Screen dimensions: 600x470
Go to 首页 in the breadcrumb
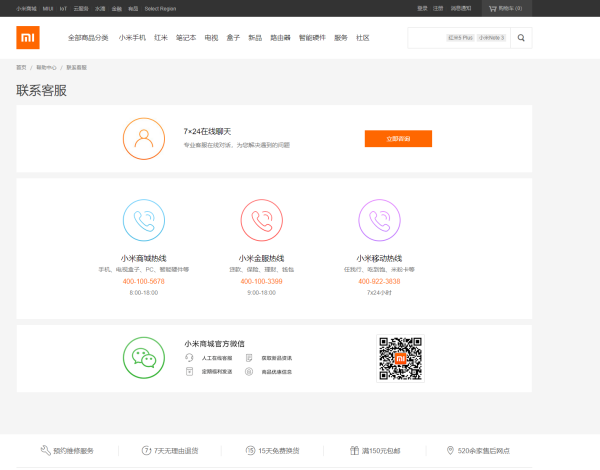(x=21, y=67)
